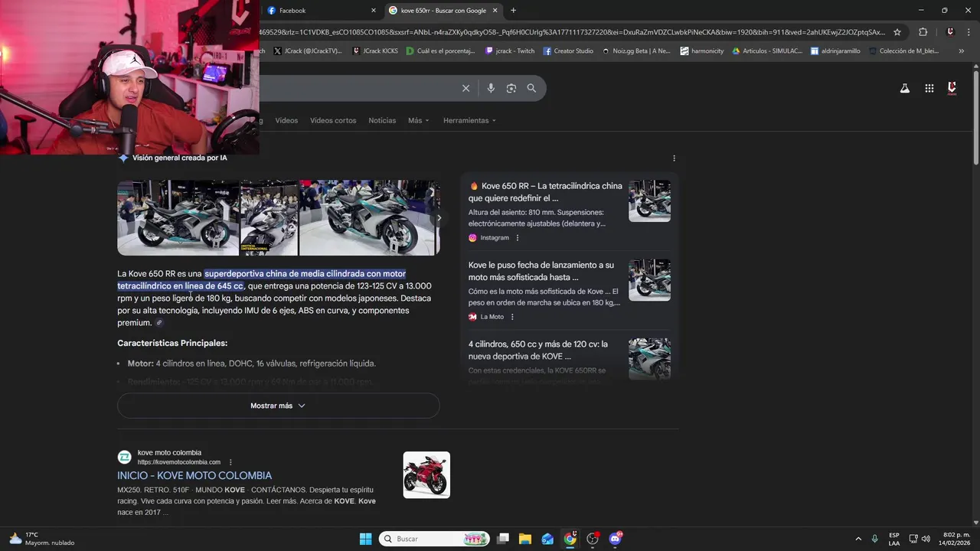Open options for Instagram source
Viewport: 980px width, 551px height.
coord(518,238)
